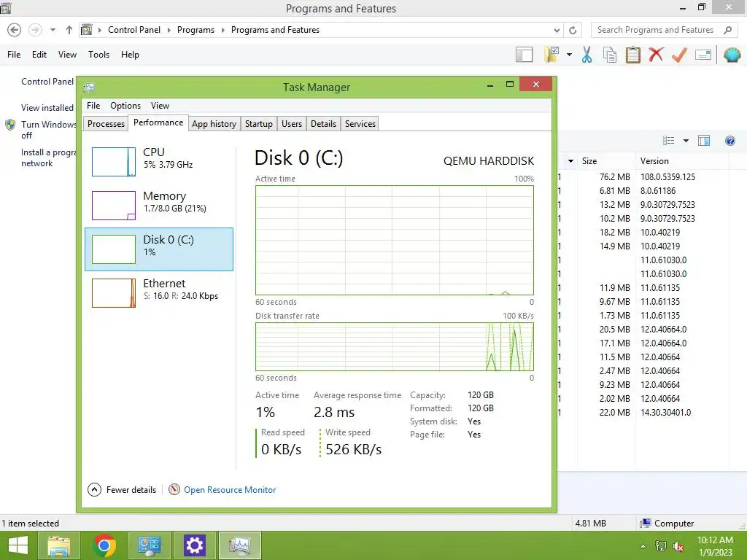Screen dimensions: 747x560
Task: Click Control Panel in the breadcrumb
Action: click(x=134, y=30)
